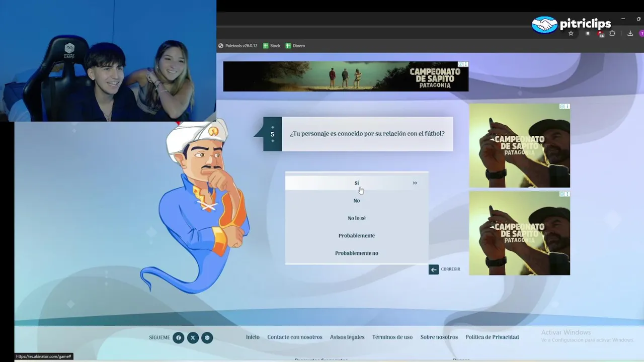
Task: Open the purple profile avatar
Action: pos(641,34)
